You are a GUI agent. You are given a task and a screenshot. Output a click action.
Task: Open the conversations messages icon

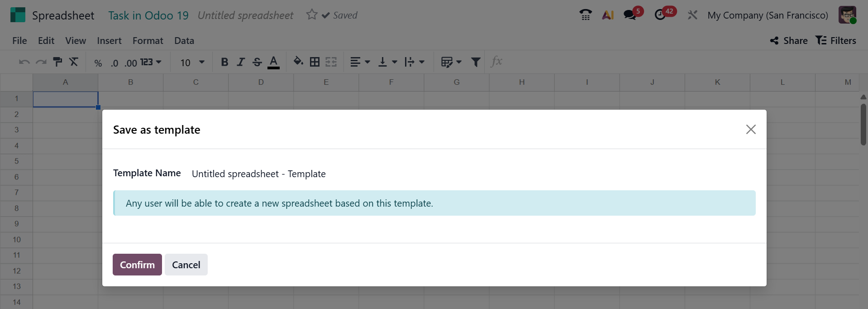coord(630,15)
